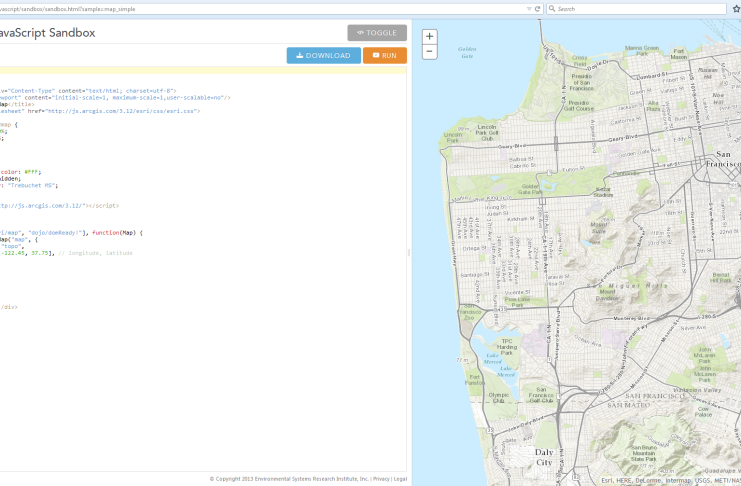Click the Lincoln Park Golf Club map label

[x=487, y=133]
